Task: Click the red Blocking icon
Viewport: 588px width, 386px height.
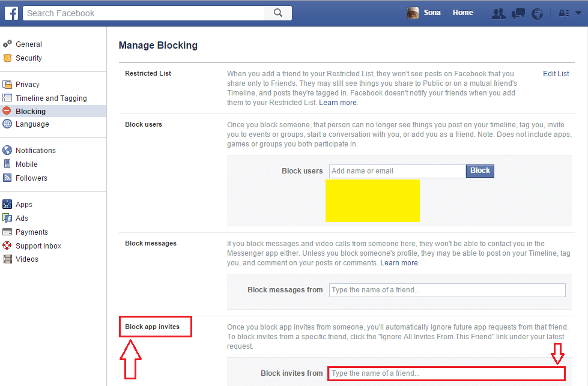Action: (x=7, y=111)
